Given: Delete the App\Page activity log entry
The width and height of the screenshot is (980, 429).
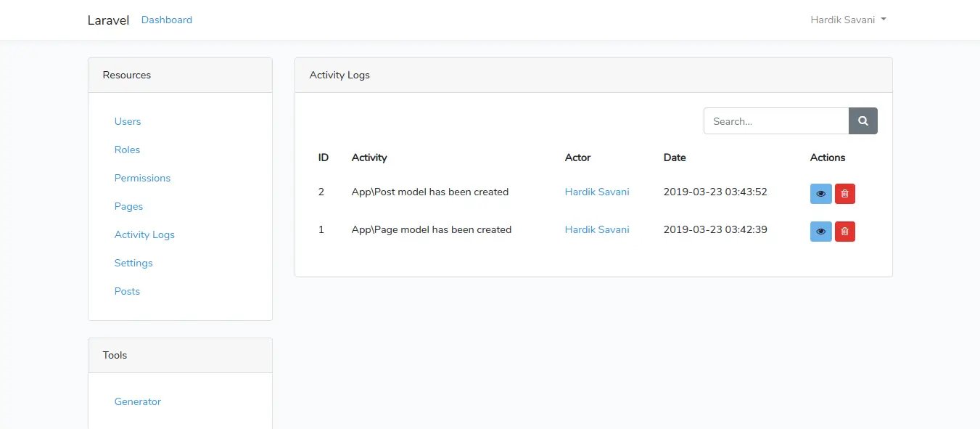Looking at the screenshot, I should [845, 232].
